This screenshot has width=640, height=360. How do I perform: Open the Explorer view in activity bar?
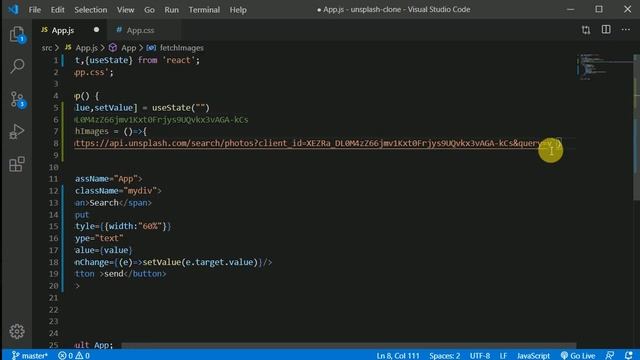pos(17,35)
